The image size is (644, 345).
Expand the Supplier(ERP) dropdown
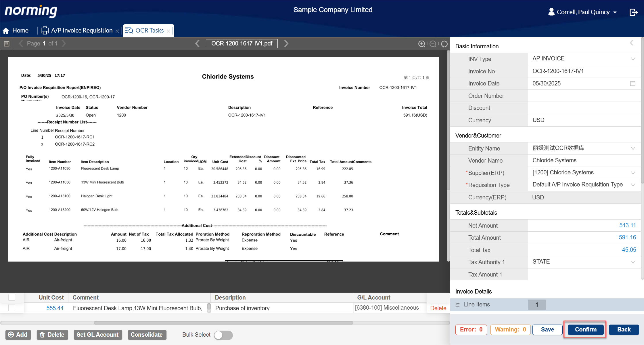pyautogui.click(x=633, y=173)
